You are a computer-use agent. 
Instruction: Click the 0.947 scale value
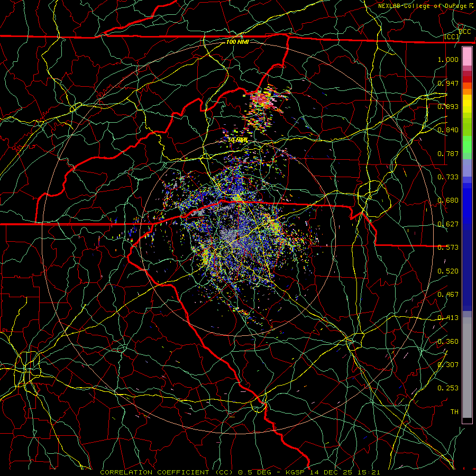click(448, 83)
